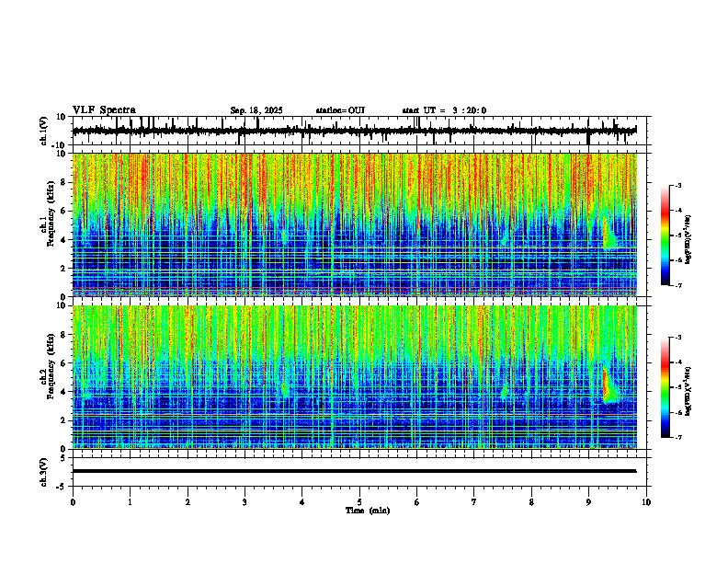Click the ch.2 frequency spectrogram panel
Screen dimensions: 728x563
coord(354,377)
